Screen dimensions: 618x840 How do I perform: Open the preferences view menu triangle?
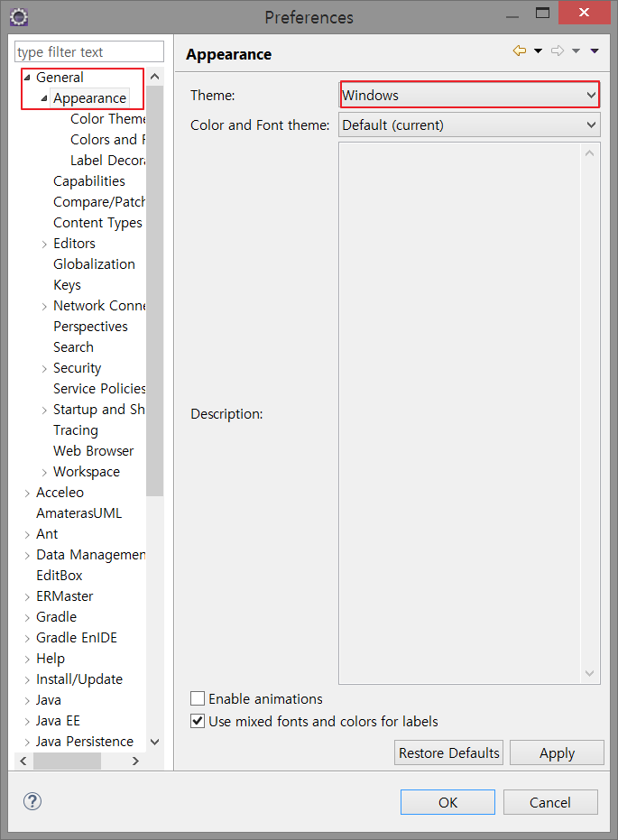[x=595, y=51]
